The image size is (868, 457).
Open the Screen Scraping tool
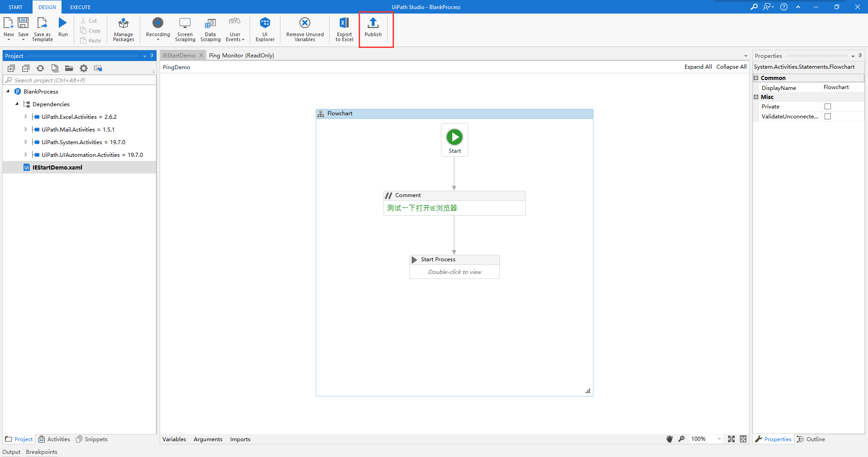tap(185, 28)
